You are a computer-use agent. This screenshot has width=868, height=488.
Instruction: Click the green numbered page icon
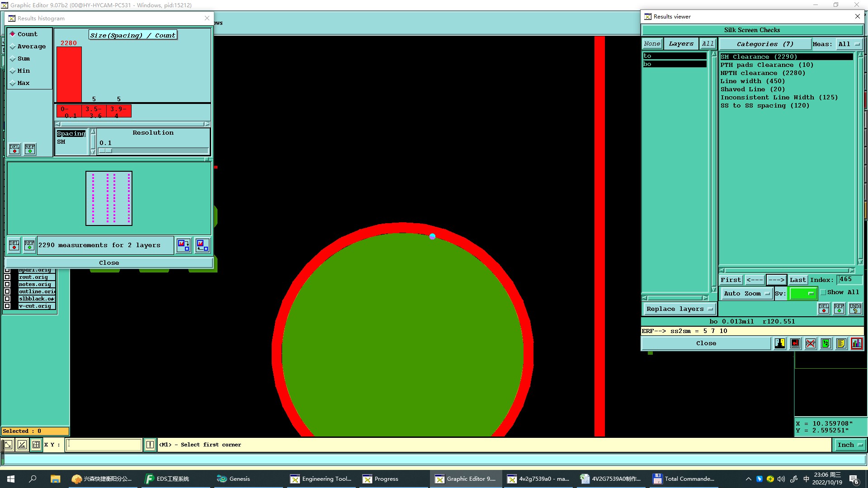[x=826, y=343]
